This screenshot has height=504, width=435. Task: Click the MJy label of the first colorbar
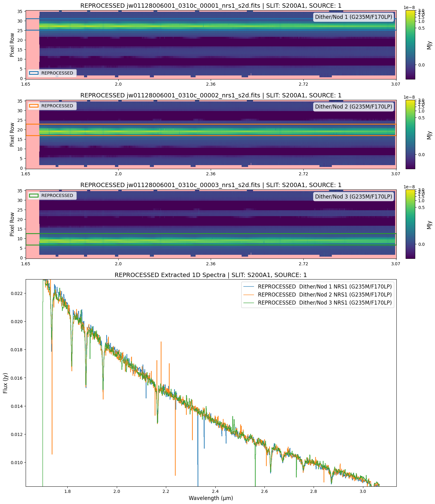[x=429, y=45]
